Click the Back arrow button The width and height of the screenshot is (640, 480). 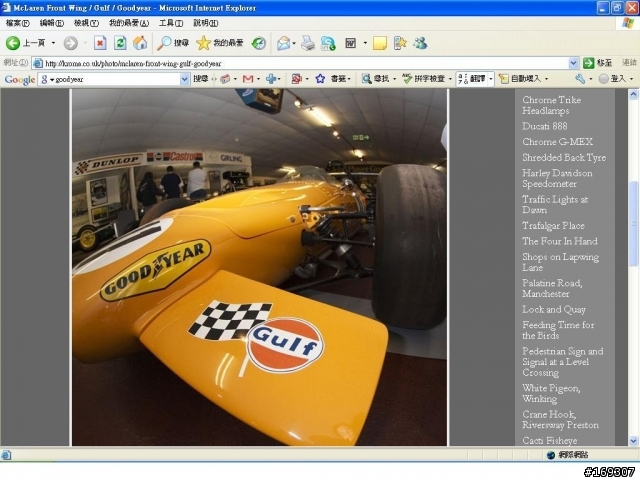tap(13, 43)
